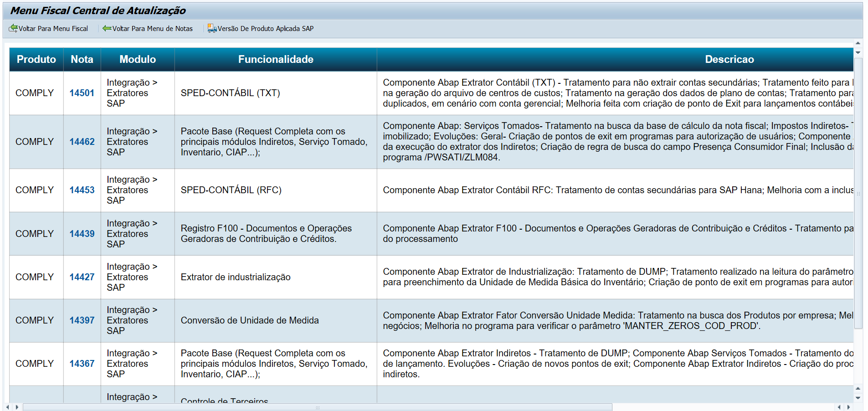
Task: Select COMPLY cell in the 14439 row
Action: [x=36, y=234]
